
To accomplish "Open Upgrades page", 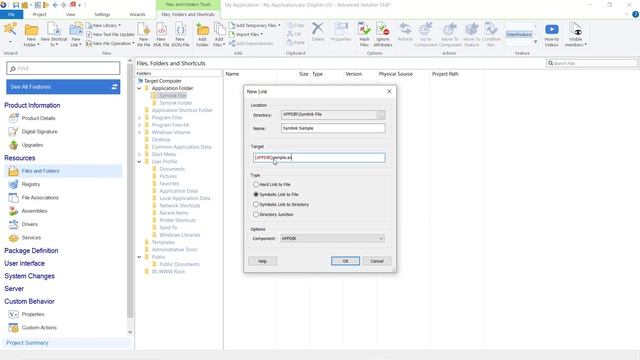I will [x=32, y=145].
